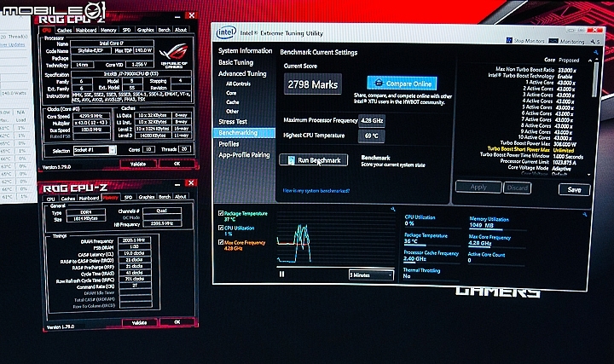Open 'How is my system benchmarked?' link
Image resolution: width=614 pixels, height=364 pixels.
click(x=316, y=191)
